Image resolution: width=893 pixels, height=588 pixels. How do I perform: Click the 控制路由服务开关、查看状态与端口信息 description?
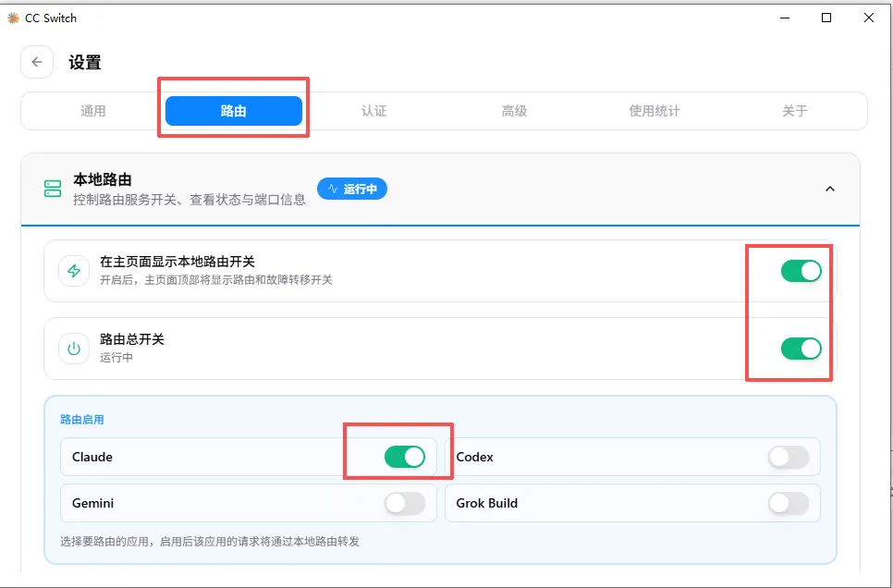(x=190, y=200)
